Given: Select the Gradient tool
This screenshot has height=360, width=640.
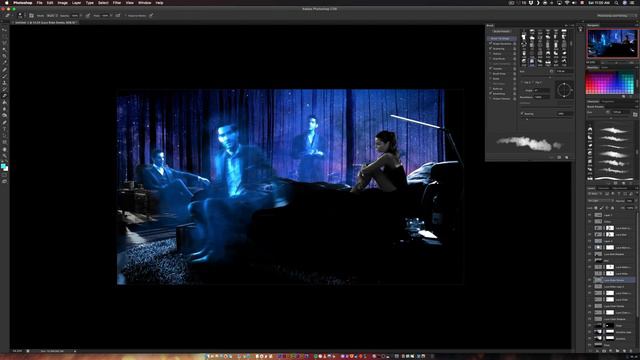Looking at the screenshot, I should 4,102.
